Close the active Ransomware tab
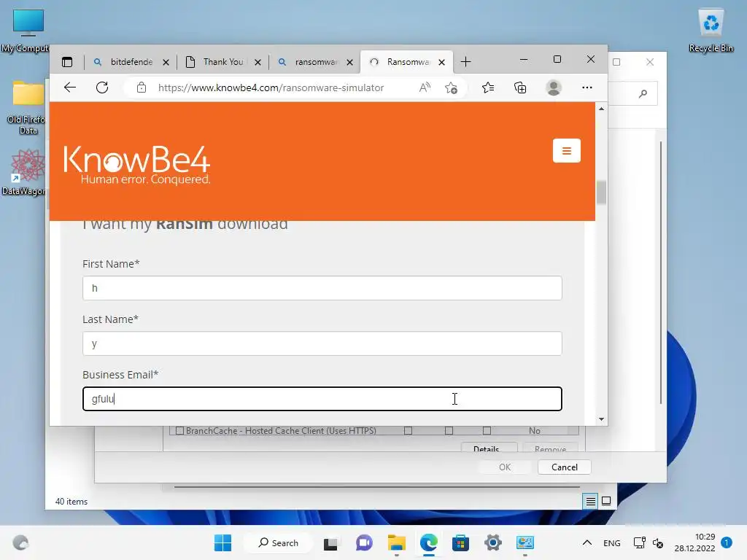 (441, 63)
